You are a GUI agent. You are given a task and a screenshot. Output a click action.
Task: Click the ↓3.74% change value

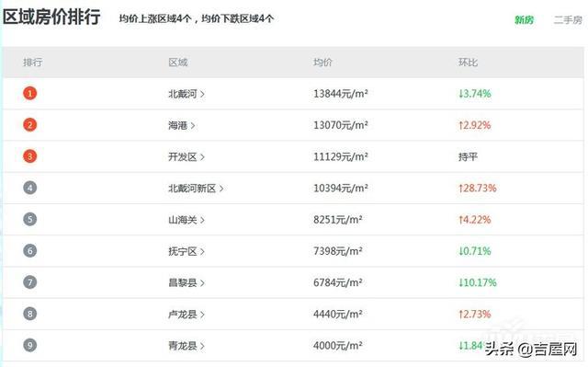[475, 94]
